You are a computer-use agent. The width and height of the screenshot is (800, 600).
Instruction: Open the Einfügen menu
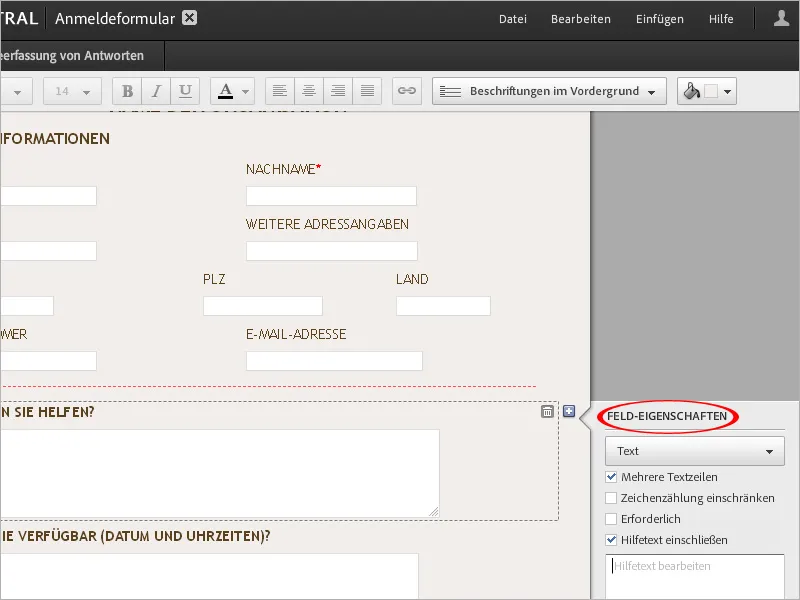(659, 18)
